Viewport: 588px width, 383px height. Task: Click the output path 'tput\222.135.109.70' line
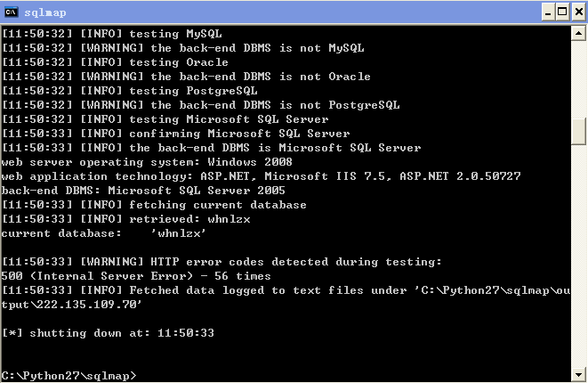pyautogui.click(x=71, y=305)
